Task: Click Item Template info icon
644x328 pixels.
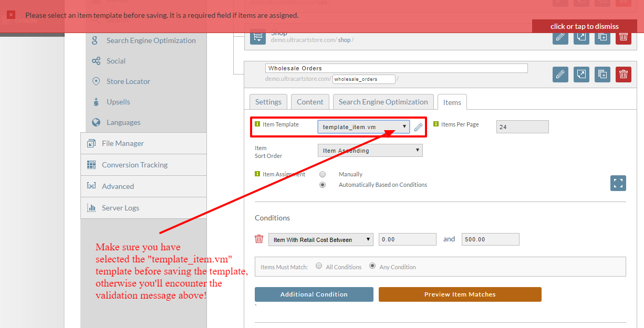Action: pos(257,124)
